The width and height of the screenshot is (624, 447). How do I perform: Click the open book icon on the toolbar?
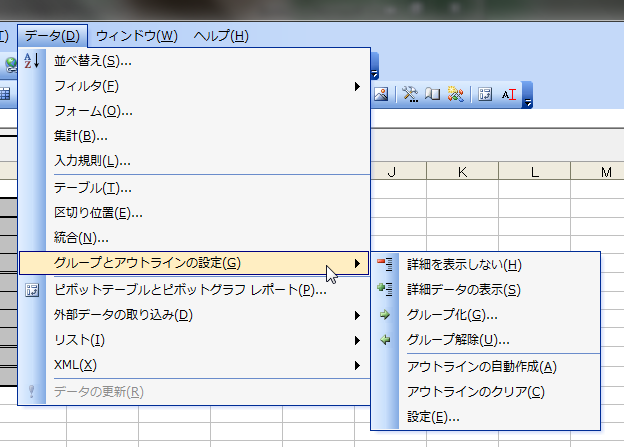click(432, 94)
